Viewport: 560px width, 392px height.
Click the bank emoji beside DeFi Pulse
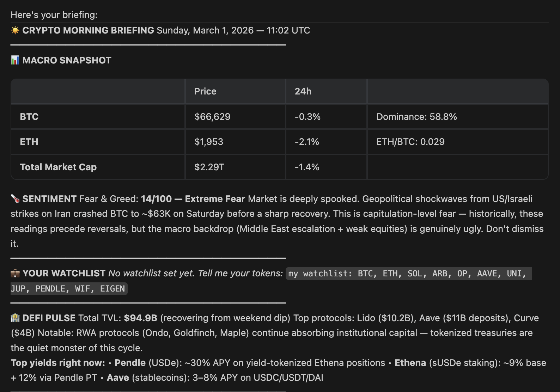(x=15, y=318)
